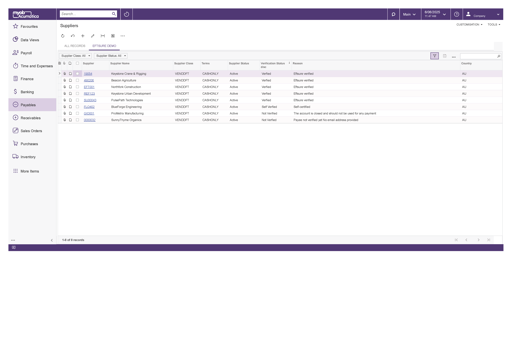
Task: Open Purchases workspace in sidebar
Action: [25, 144]
